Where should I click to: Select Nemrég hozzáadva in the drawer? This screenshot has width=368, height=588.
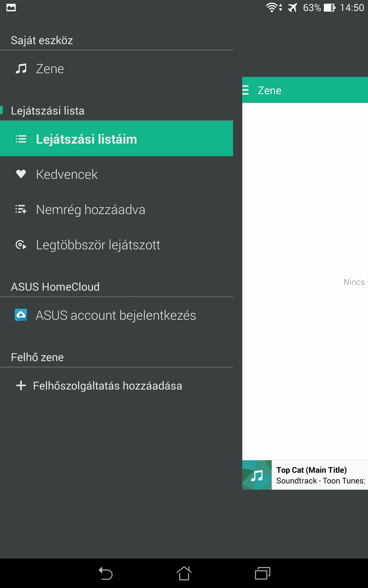pos(117,209)
